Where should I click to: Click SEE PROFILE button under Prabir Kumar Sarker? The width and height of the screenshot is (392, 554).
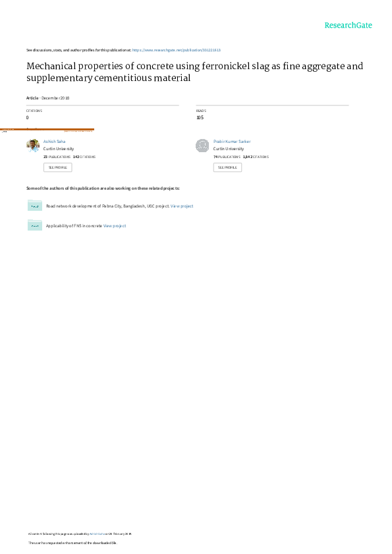pos(228,167)
